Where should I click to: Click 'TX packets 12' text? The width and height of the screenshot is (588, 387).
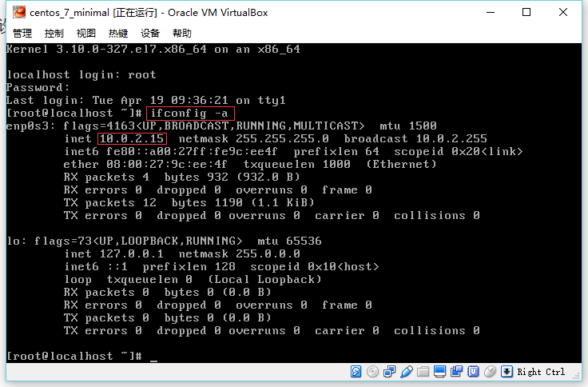pyautogui.click(x=110, y=203)
